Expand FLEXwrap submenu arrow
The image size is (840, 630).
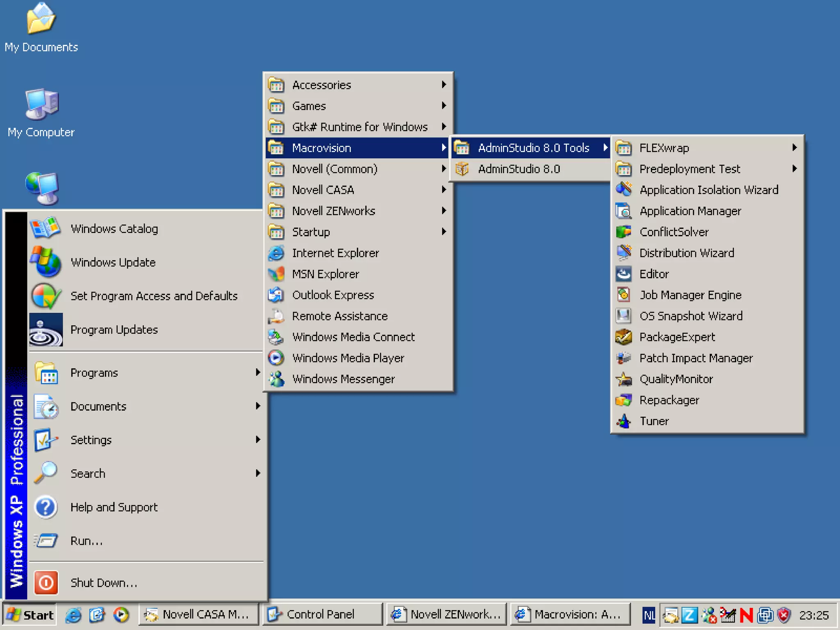(x=794, y=147)
